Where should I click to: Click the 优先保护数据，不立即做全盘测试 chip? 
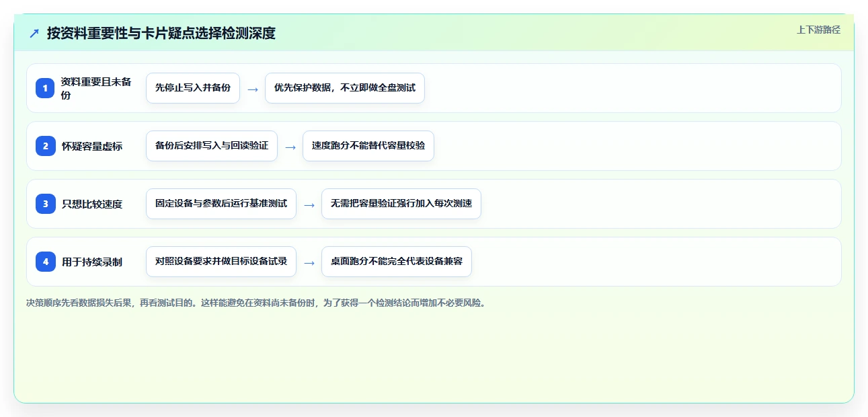pyautogui.click(x=345, y=88)
